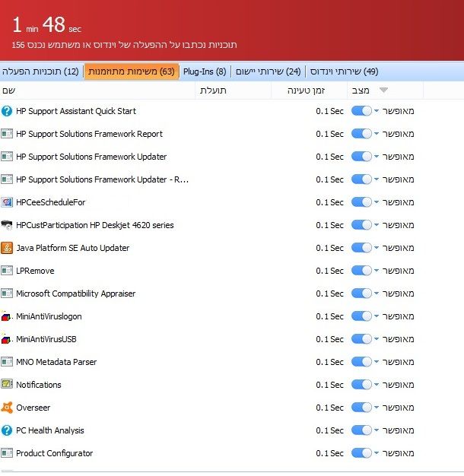Select the MNO Metadata Parser name
Image resolution: width=464 pixels, height=476 pixels.
pos(56,362)
